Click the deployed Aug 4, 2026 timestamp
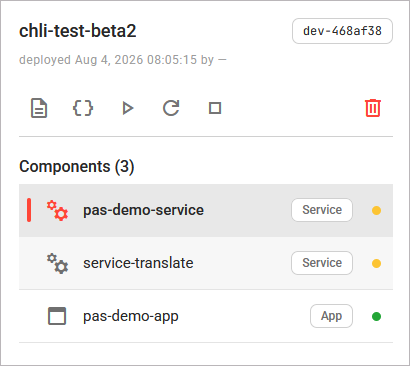 click(x=123, y=60)
